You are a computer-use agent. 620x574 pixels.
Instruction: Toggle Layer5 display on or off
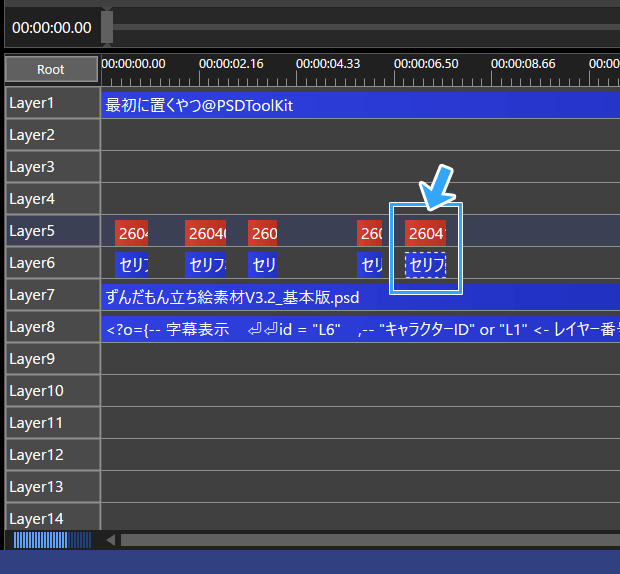point(51,231)
